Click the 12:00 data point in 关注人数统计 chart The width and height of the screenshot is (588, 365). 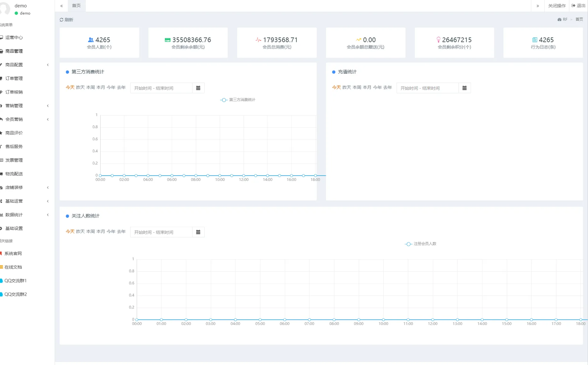point(433,320)
